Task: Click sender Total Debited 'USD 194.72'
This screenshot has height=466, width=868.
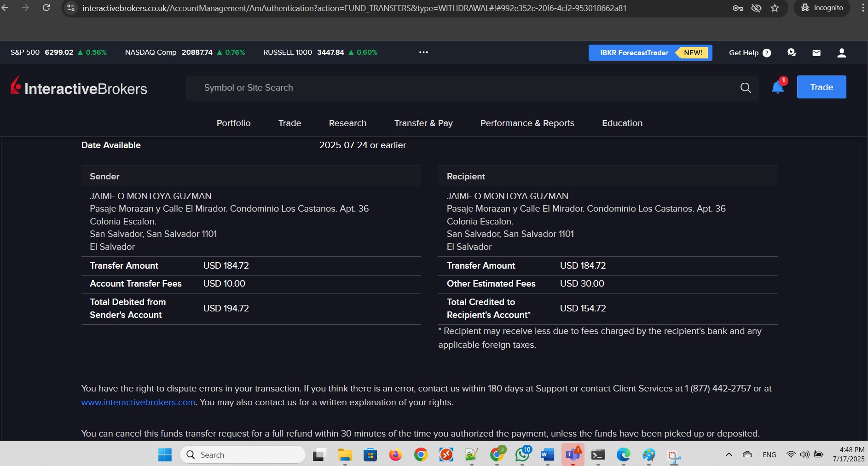Action: coord(226,309)
